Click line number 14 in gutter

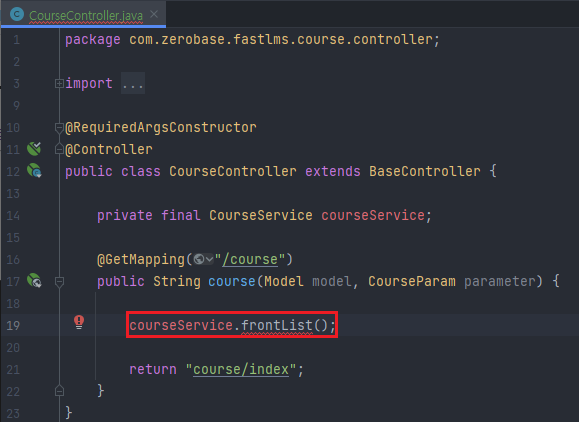pyautogui.click(x=13, y=216)
